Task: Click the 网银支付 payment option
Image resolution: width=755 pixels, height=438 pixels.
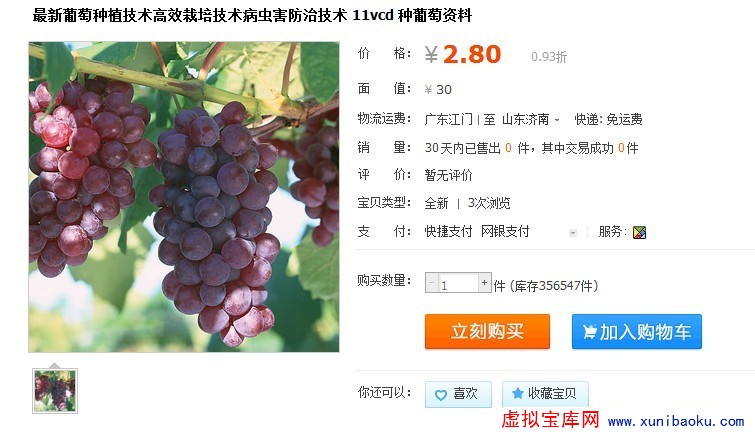Action: tap(505, 232)
